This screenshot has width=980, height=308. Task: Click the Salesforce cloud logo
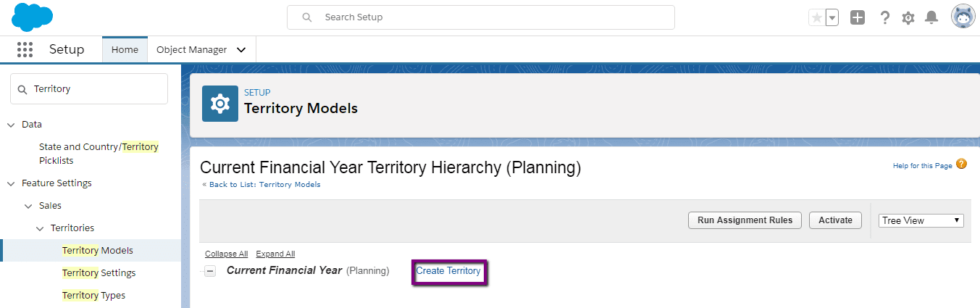(x=33, y=17)
